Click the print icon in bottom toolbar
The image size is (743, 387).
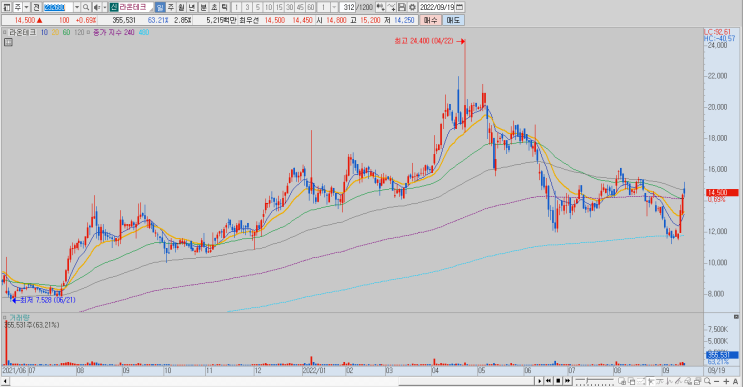pos(698,381)
